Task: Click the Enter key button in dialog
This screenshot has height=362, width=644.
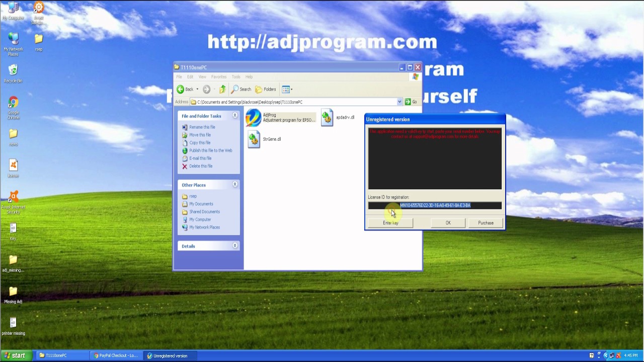Action: coord(390,223)
